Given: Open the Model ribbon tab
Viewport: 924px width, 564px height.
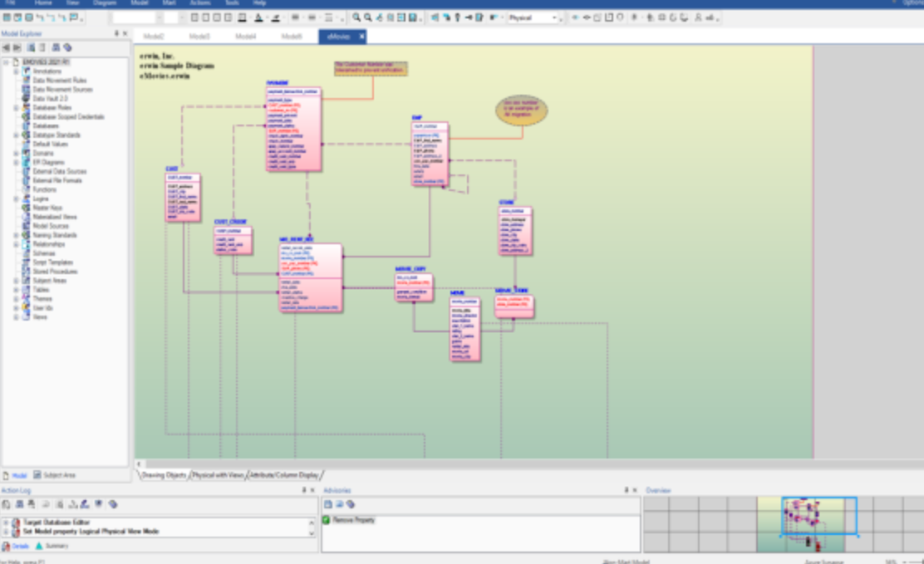Looking at the screenshot, I should click(x=139, y=3).
